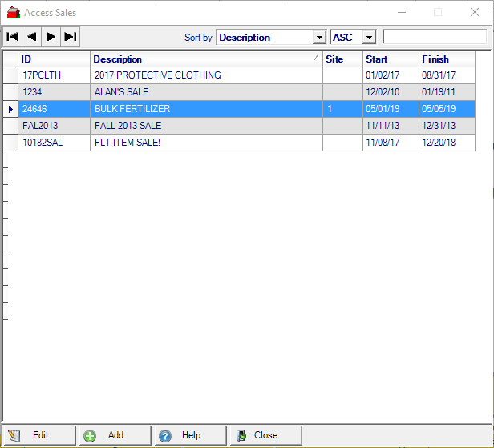Click the Site column header
This screenshot has height=448, width=494.
[x=342, y=59]
